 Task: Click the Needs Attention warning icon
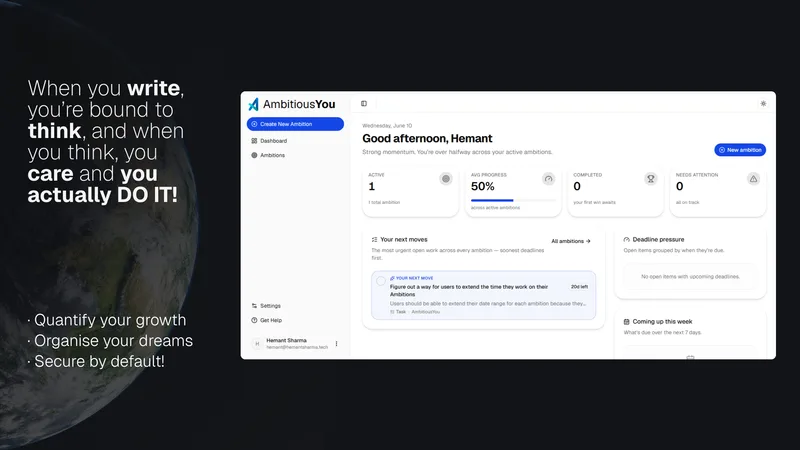[x=754, y=179]
